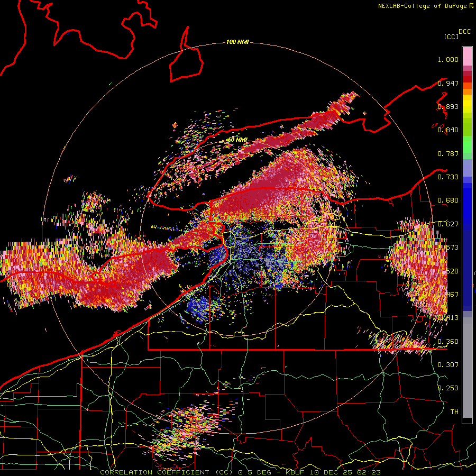Click the KBUF 10 DEC 25 02:23 timestamp
This screenshot has height=476, width=476.
333,472
